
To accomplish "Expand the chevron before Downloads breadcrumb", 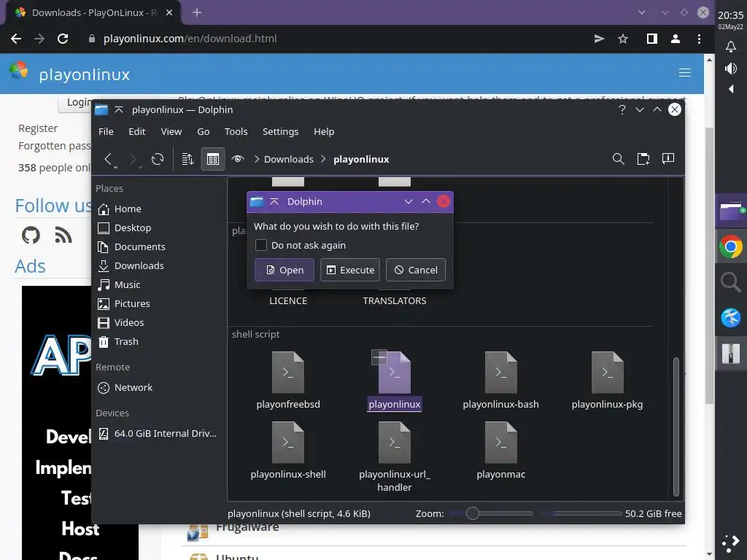I will click(256, 159).
